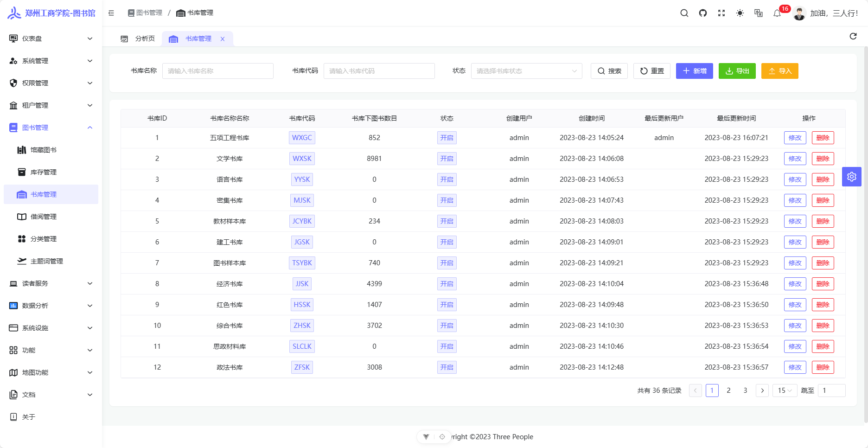Toggle fullscreen mode icon
Image resolution: width=868 pixels, height=448 pixels.
(x=721, y=13)
